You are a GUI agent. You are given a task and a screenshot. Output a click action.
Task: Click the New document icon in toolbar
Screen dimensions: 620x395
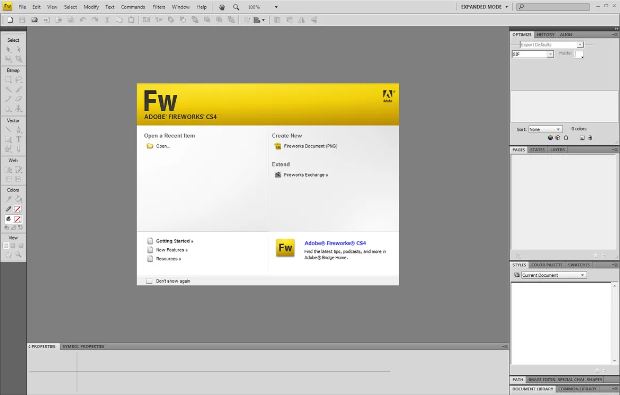pos(10,20)
